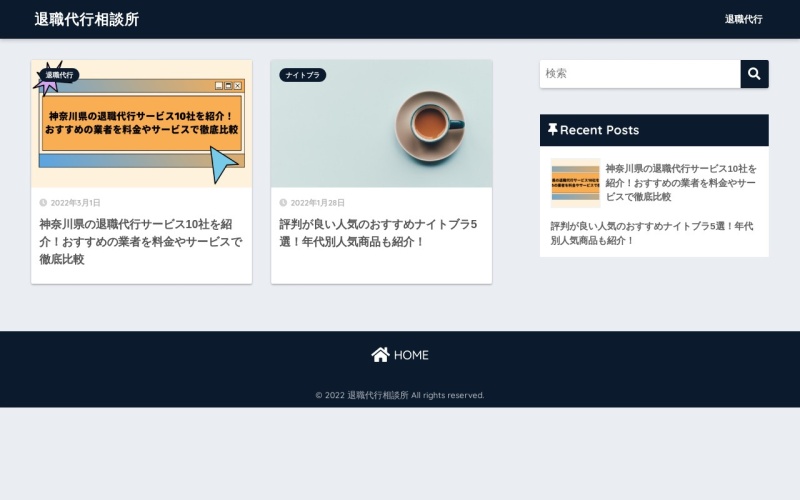Open the 神奈川県の退職代行サービス post title in main list
The image size is (800, 500).
pyautogui.click(x=140, y=242)
